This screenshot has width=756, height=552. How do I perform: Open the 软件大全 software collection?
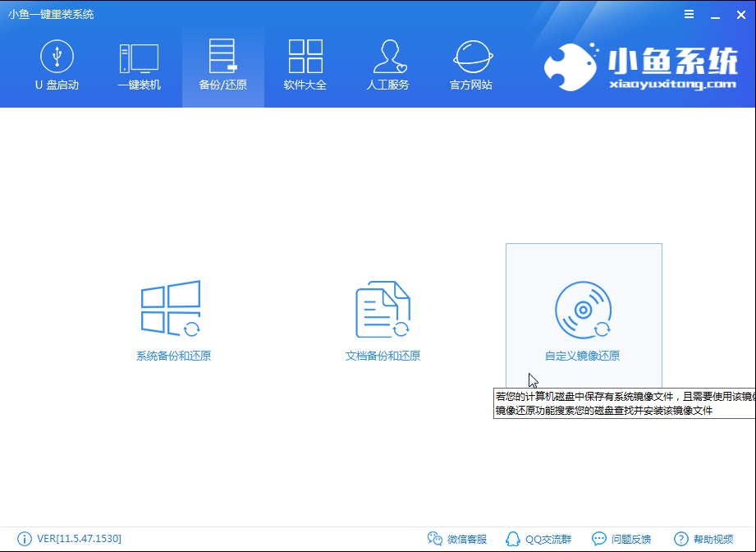(305, 64)
